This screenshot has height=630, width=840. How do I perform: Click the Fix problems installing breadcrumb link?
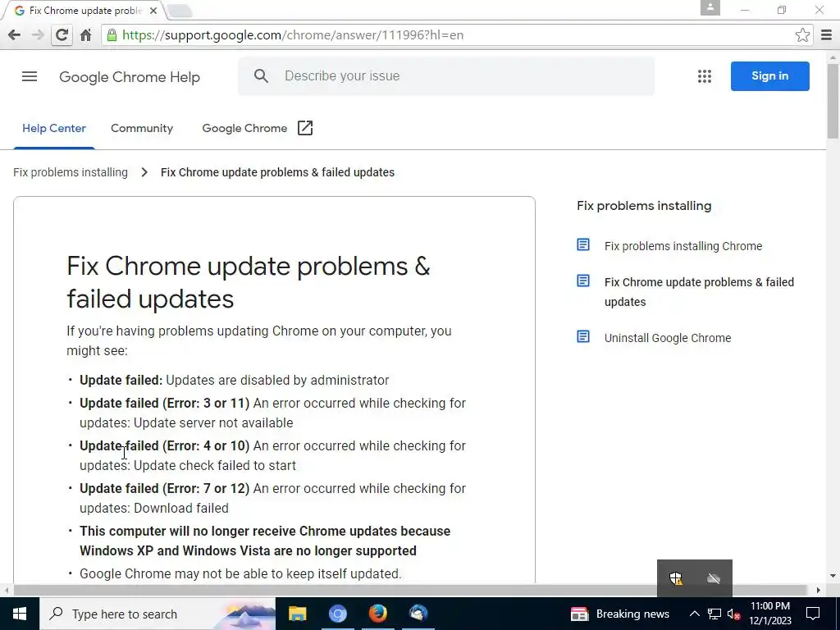coord(71,172)
